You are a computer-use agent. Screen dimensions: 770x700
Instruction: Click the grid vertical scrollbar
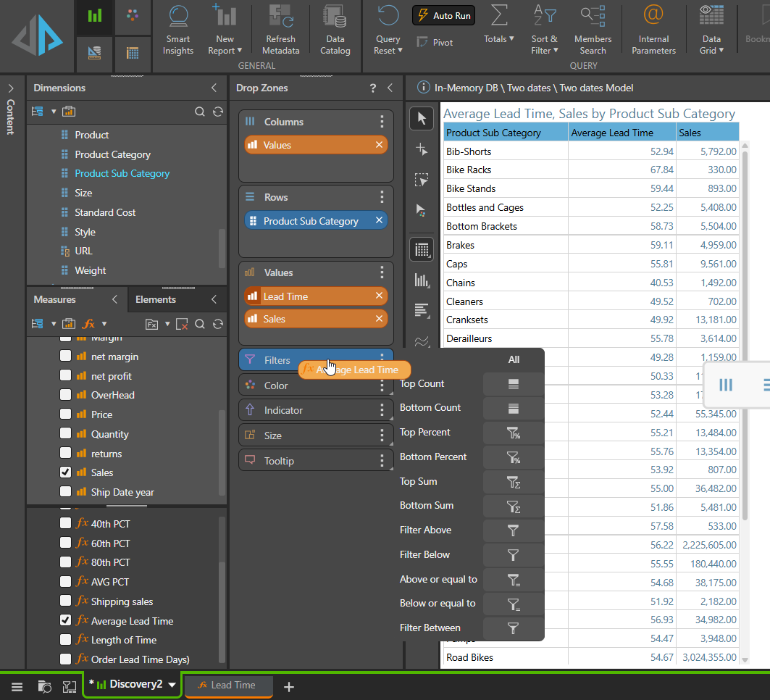pyautogui.click(x=745, y=336)
